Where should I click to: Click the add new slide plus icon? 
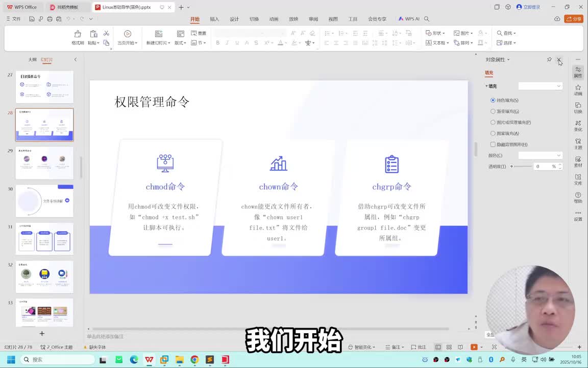[42, 333]
